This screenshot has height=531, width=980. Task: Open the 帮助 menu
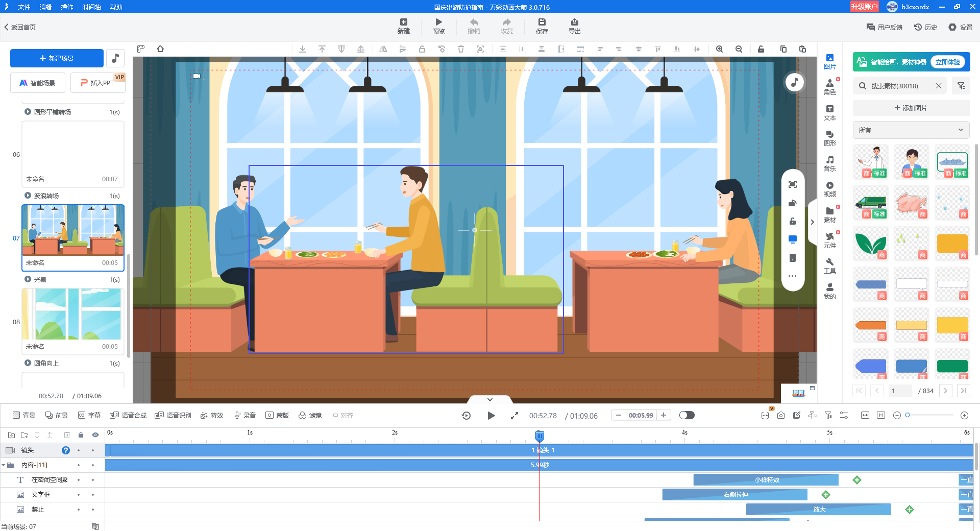click(x=116, y=7)
